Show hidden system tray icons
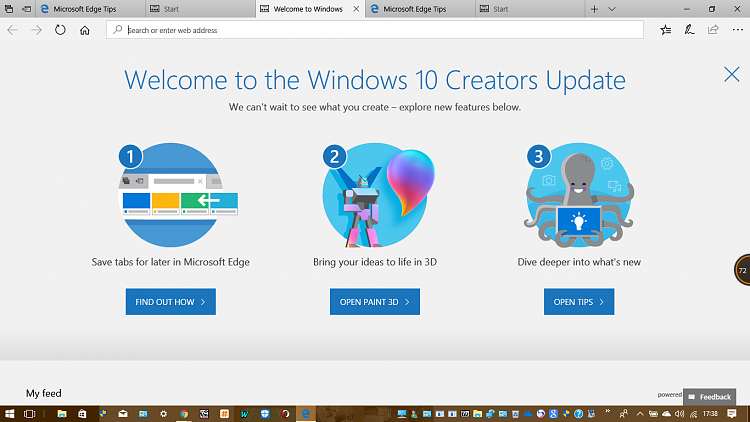 pos(640,414)
